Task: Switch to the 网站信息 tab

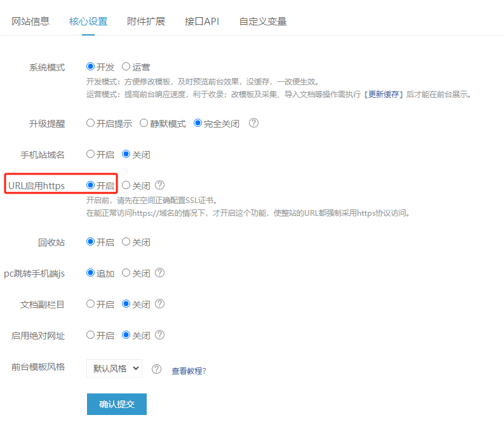Action: coord(30,22)
